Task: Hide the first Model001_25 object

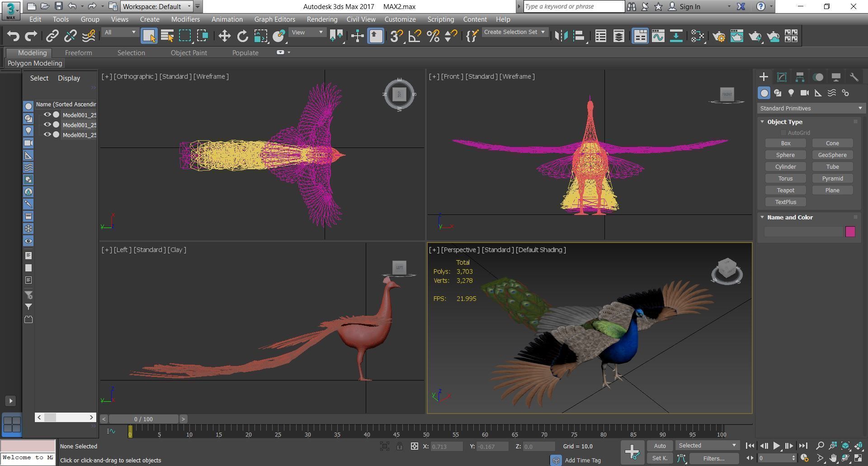Action: [x=47, y=115]
